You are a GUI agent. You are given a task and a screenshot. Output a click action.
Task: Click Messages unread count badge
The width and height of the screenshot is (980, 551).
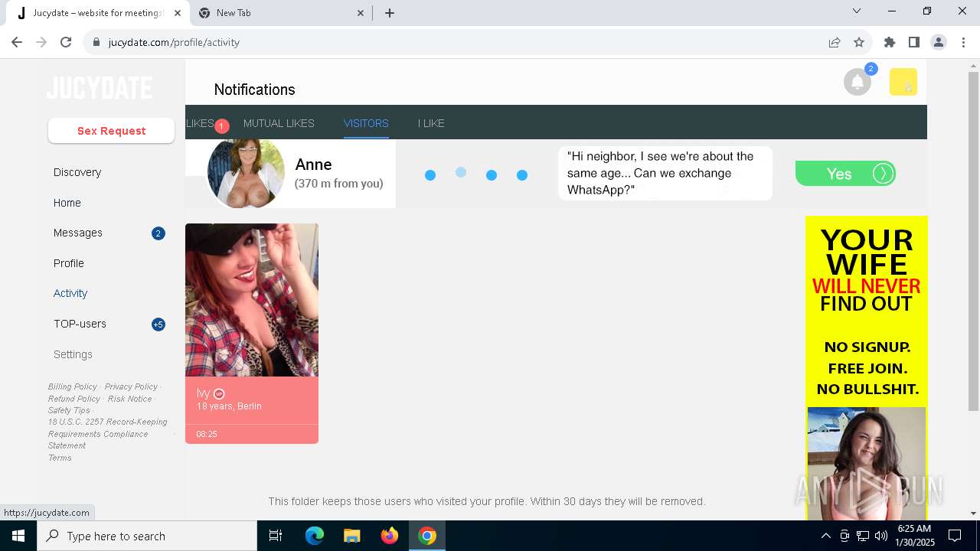click(x=158, y=233)
